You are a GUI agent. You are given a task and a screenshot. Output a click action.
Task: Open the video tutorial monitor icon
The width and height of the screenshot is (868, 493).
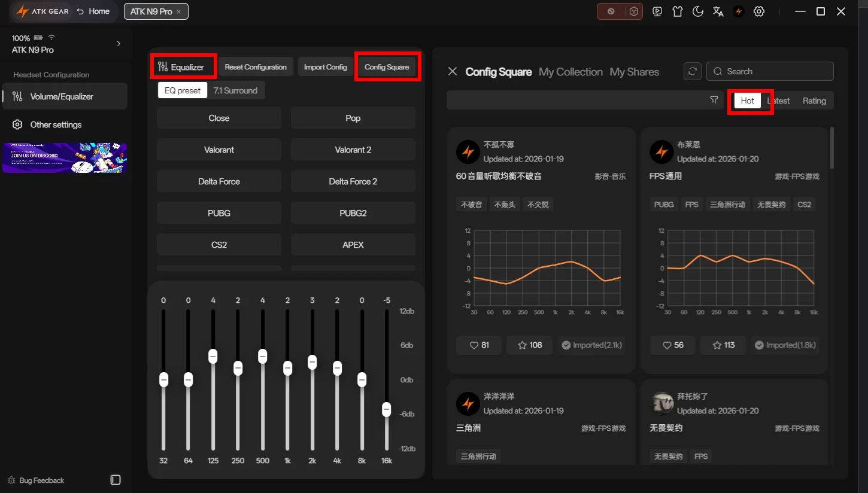point(657,11)
